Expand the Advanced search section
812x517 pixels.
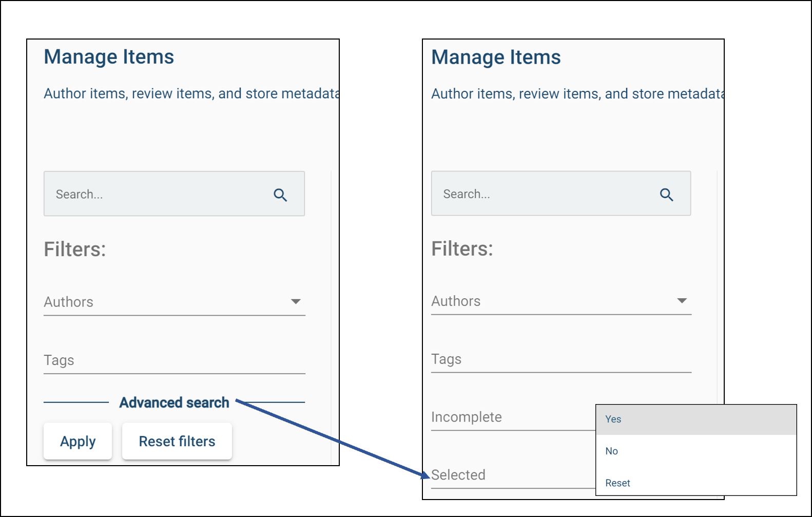point(174,403)
